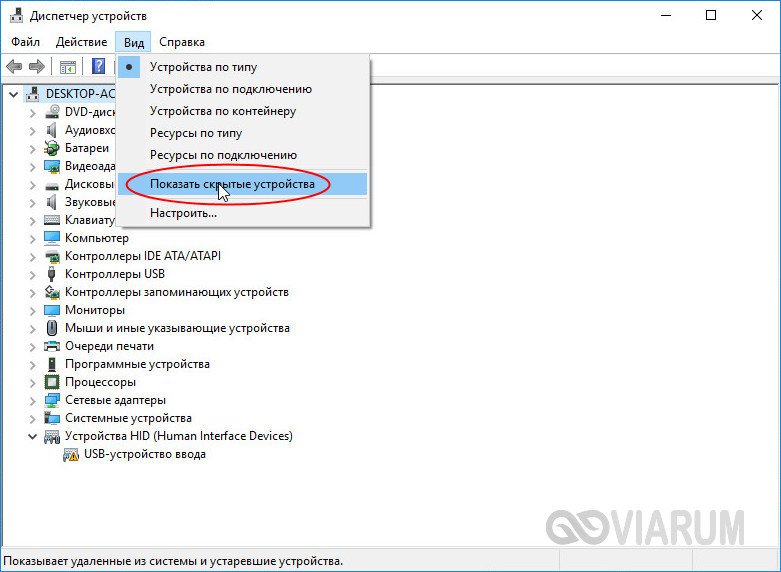Close the open Вид menu

[133, 42]
